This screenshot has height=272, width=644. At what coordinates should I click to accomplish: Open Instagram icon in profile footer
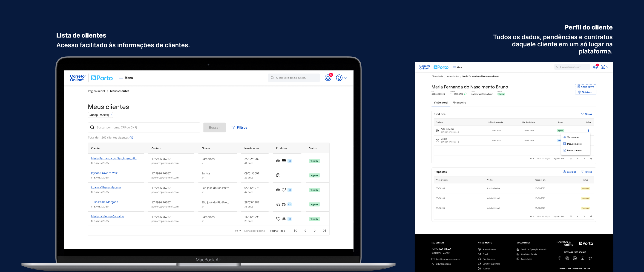click(567, 258)
